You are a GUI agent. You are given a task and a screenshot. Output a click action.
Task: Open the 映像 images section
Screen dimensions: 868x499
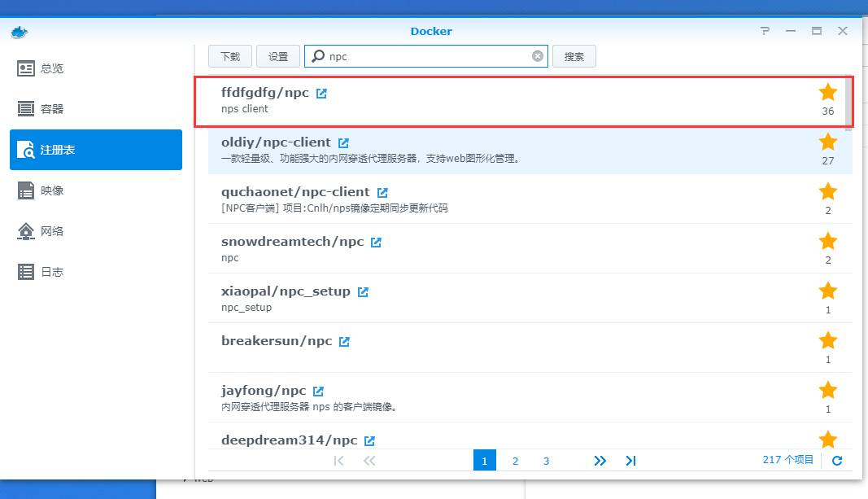point(96,190)
